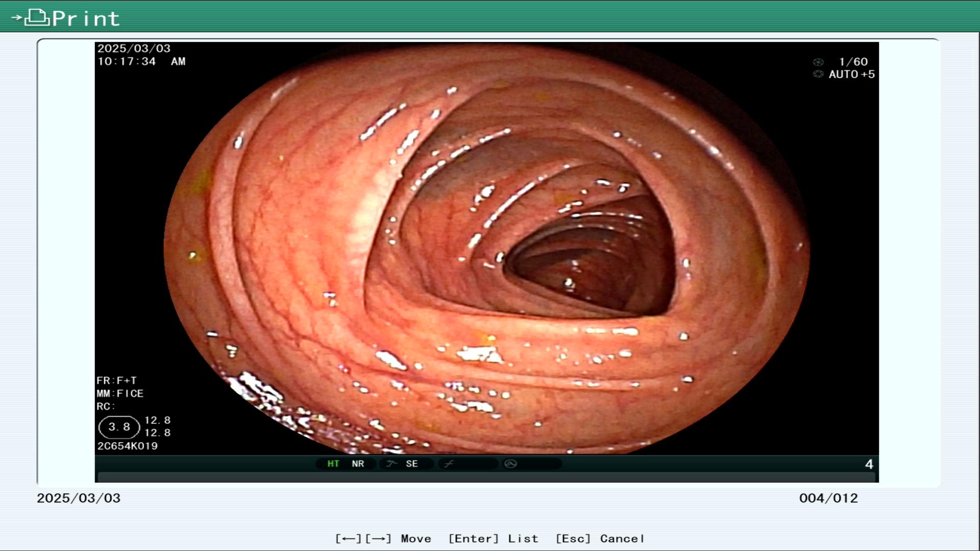Viewport: 980px width, 551px height.
Task: Toggle the SE structure enhancement indicator
Action: click(412, 464)
